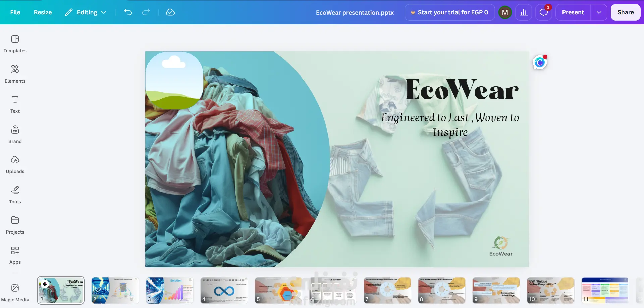Screen dimensions: 644x308
Task: Open the Projects folder panel
Action: click(15, 225)
